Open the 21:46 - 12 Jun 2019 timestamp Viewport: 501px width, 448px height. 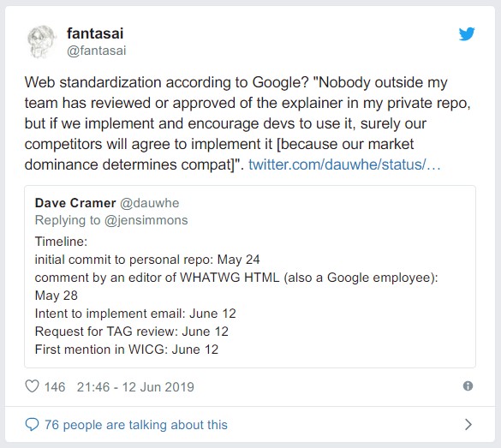(135, 387)
